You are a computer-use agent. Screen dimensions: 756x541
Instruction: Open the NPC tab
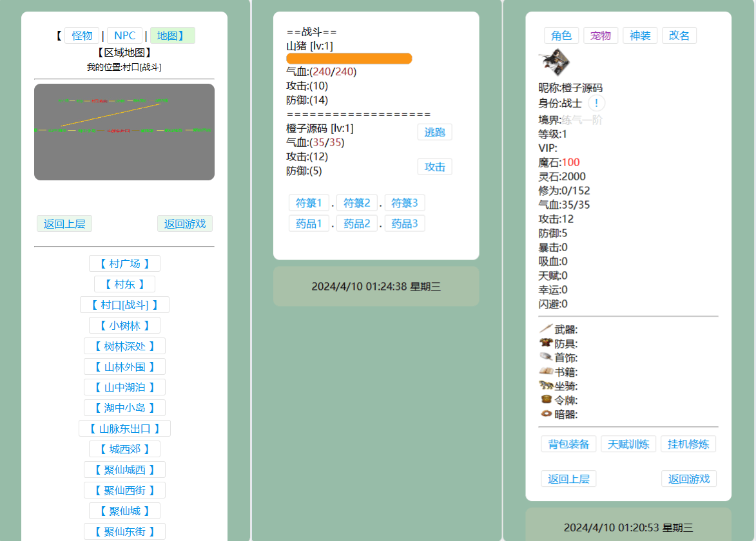[x=124, y=36]
